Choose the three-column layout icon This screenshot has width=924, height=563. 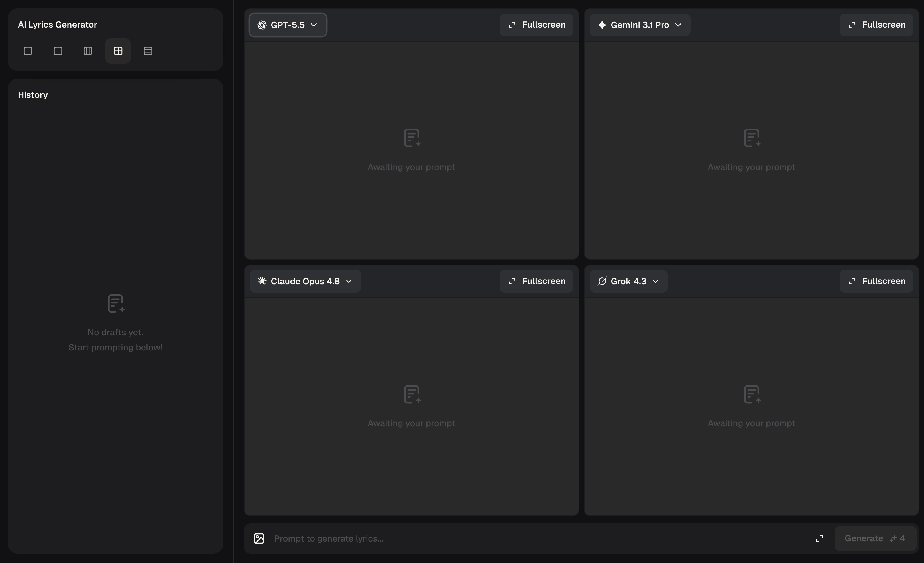(88, 51)
